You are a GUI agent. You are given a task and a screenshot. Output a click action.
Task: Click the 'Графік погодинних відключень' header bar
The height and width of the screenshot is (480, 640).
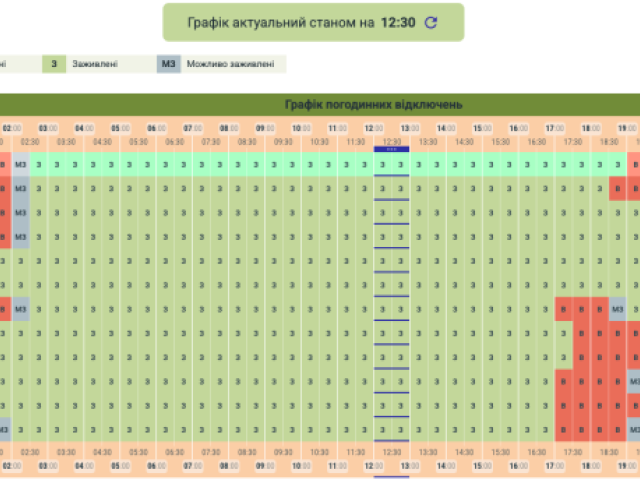(372, 104)
